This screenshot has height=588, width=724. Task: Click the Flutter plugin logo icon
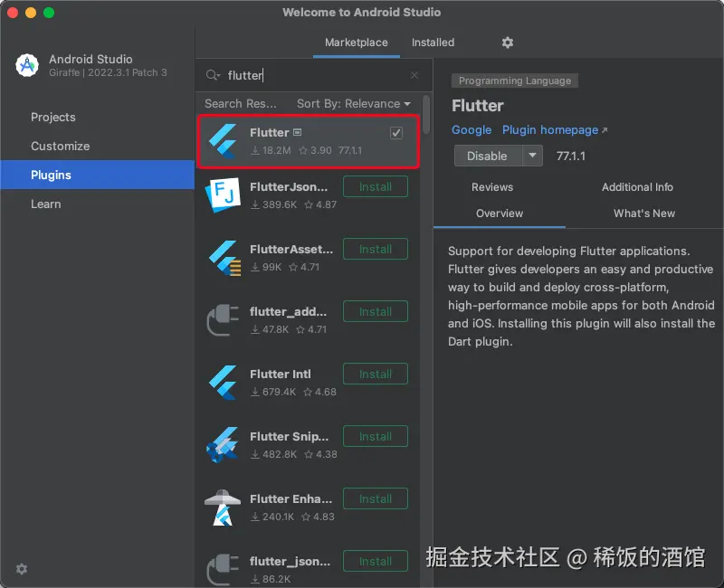pos(224,141)
